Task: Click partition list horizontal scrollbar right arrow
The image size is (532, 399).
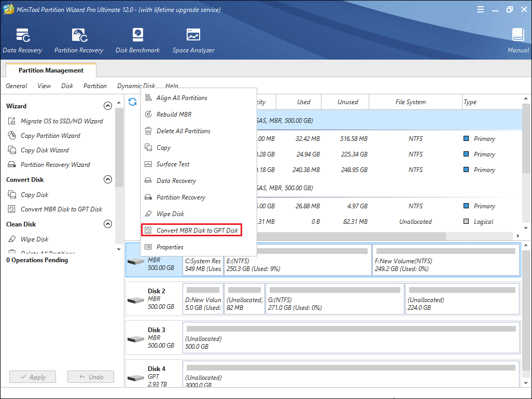Action: click(x=518, y=236)
